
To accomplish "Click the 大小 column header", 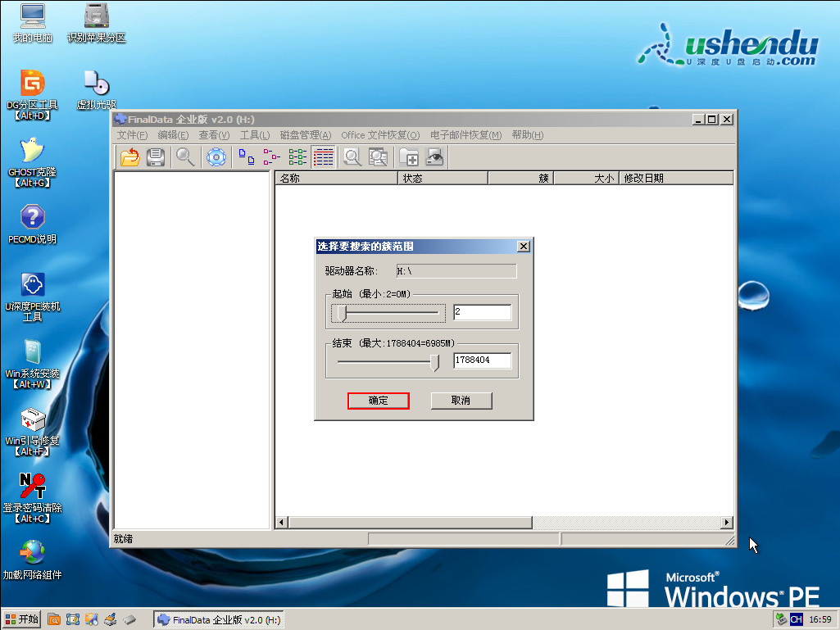I will (586, 179).
